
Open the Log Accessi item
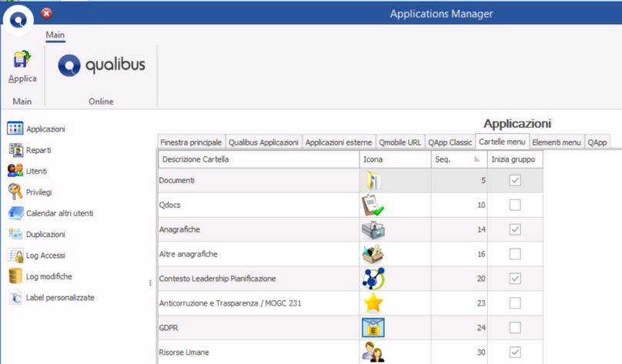point(45,255)
